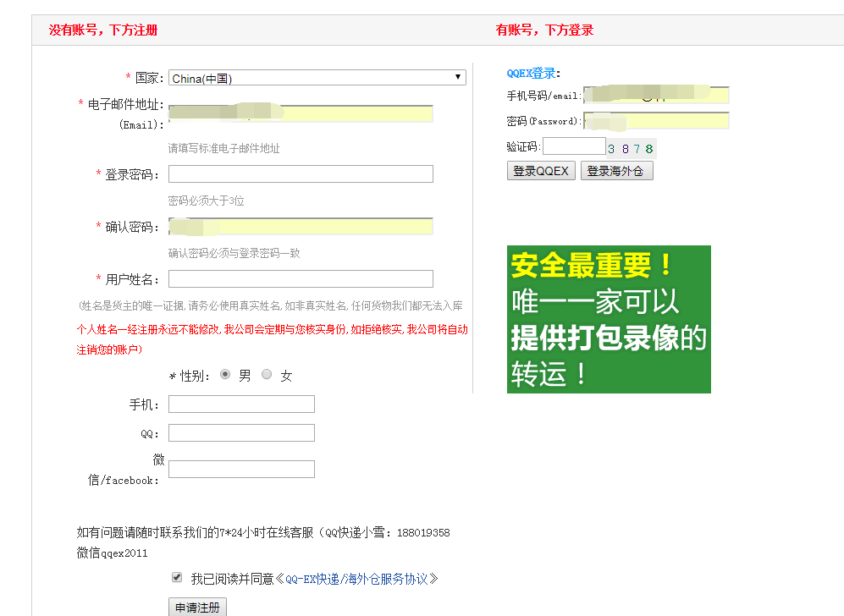Click the 微信qqex2011 contact text

[112, 553]
